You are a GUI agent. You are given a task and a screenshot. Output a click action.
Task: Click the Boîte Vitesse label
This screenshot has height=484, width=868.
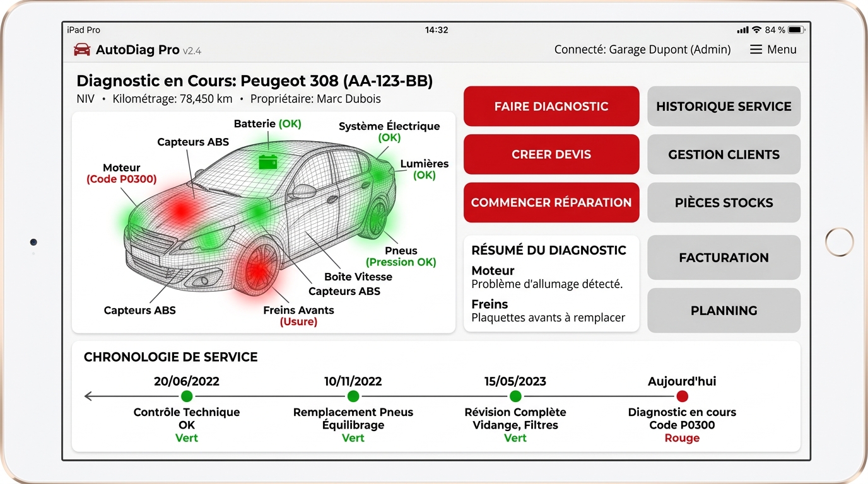point(358,277)
